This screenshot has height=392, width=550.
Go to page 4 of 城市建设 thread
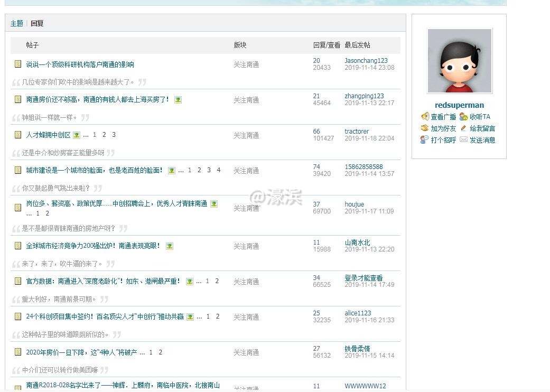click(x=218, y=170)
